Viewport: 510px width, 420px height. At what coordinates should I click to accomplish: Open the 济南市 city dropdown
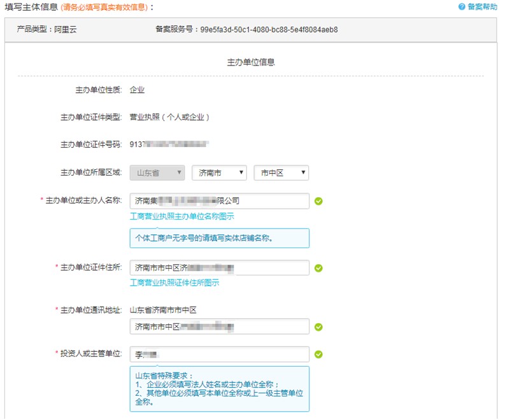[219, 172]
